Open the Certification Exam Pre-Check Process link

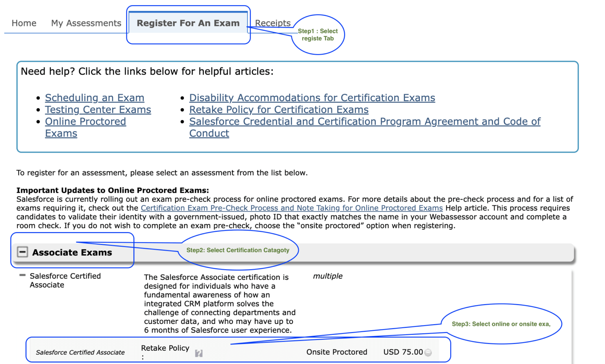pyautogui.click(x=291, y=208)
